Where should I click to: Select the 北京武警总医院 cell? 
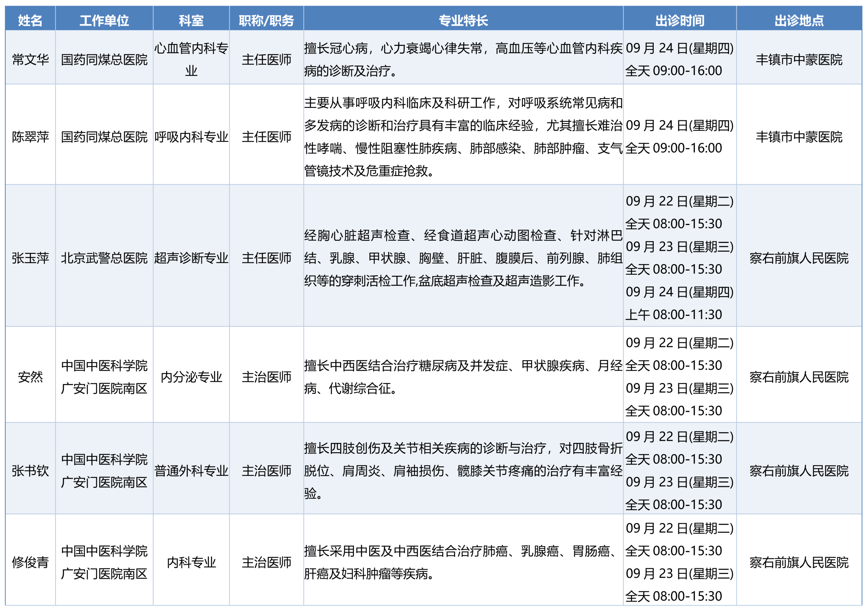(104, 258)
